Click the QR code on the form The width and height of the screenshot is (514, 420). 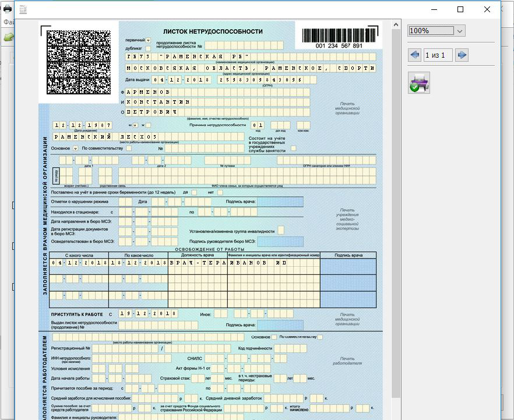(x=79, y=62)
